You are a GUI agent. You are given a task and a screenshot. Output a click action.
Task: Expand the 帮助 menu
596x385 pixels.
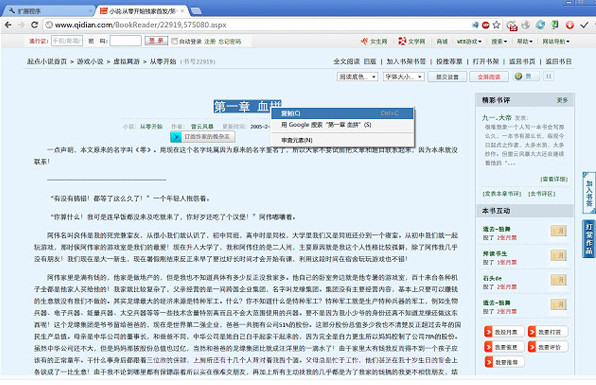click(x=525, y=41)
